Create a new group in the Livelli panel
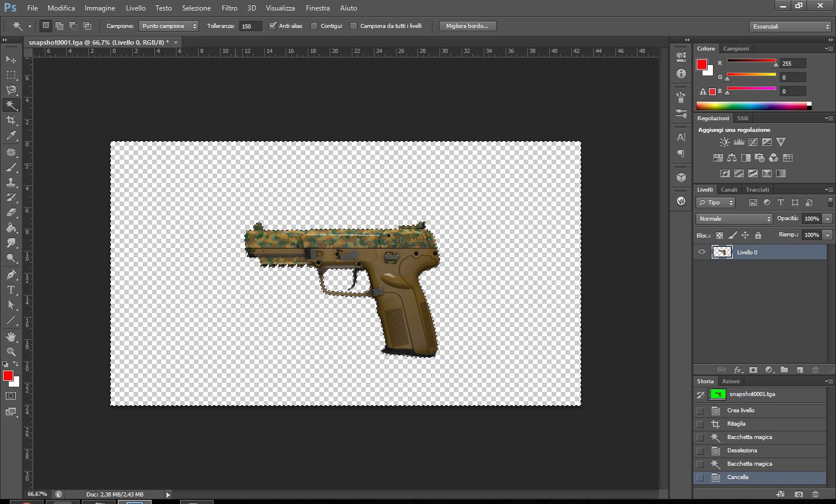This screenshot has width=836, height=504. pos(784,369)
